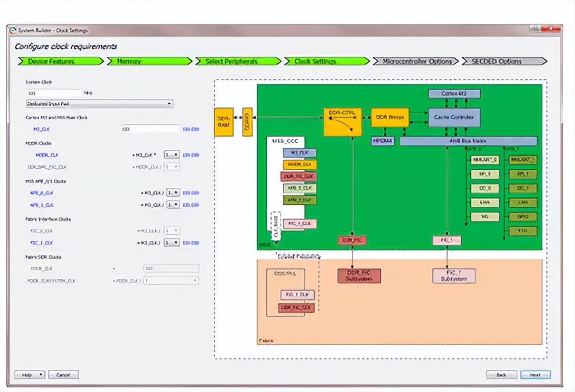
Task: Select the CCC/PLL block in the Fabric area
Action: (x=284, y=273)
